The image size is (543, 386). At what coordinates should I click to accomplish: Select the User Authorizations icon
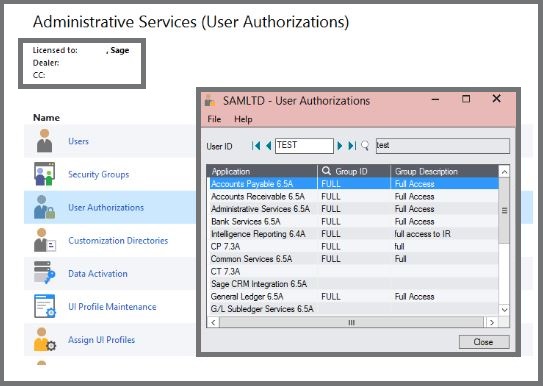click(x=44, y=207)
